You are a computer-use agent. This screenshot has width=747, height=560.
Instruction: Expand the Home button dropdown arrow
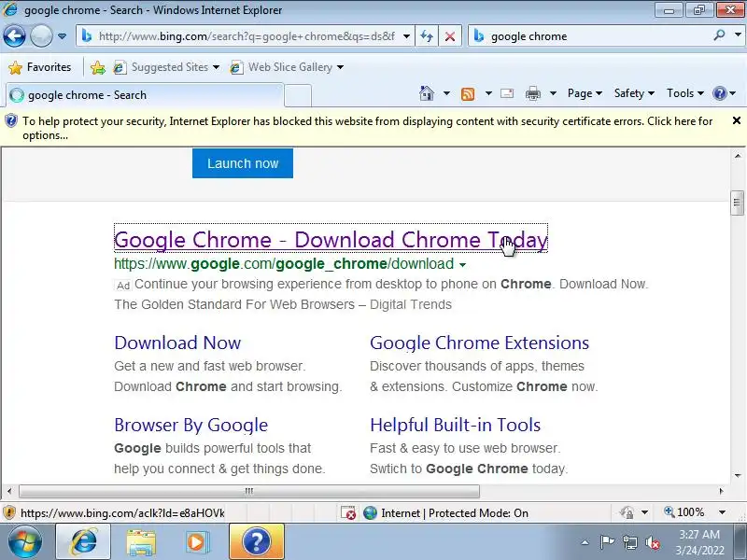coord(446,93)
